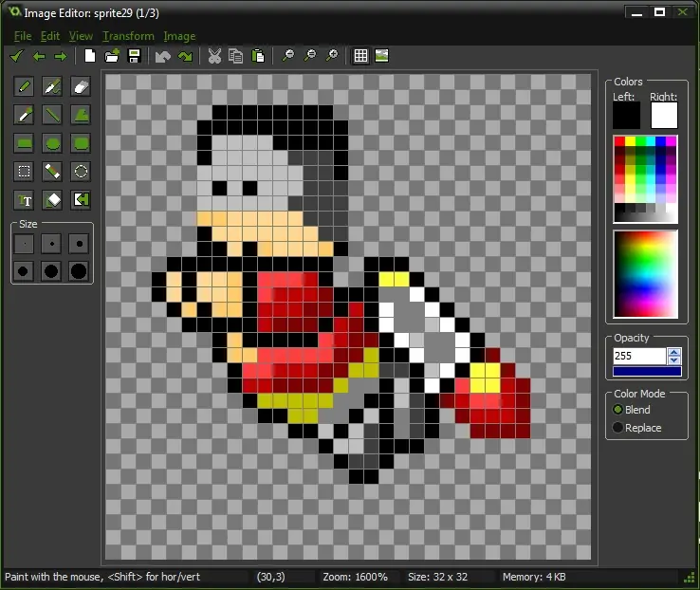Select the Polygon drawing tool
This screenshot has height=590, width=700.
pyautogui.click(x=81, y=115)
